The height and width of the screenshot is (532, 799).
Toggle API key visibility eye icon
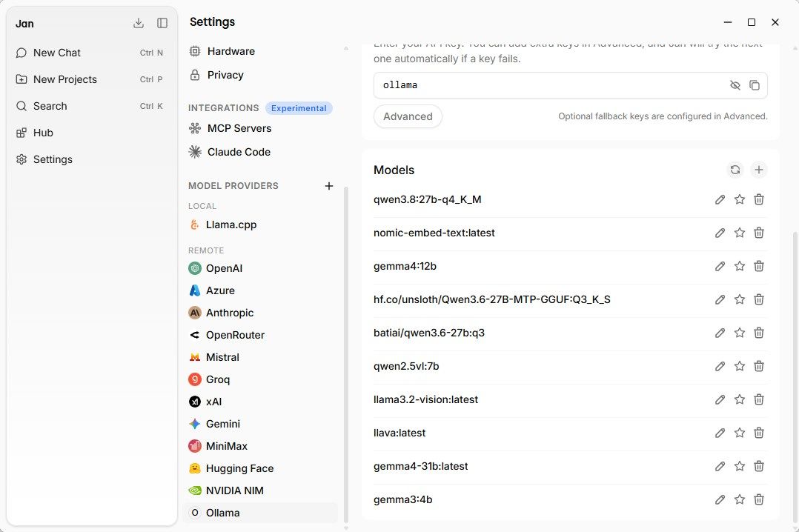735,85
